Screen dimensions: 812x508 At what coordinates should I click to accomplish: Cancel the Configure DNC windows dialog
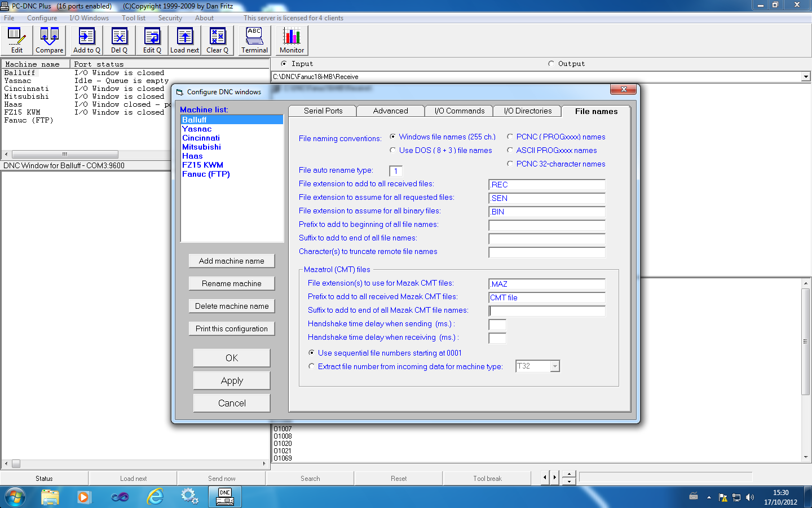(x=232, y=403)
